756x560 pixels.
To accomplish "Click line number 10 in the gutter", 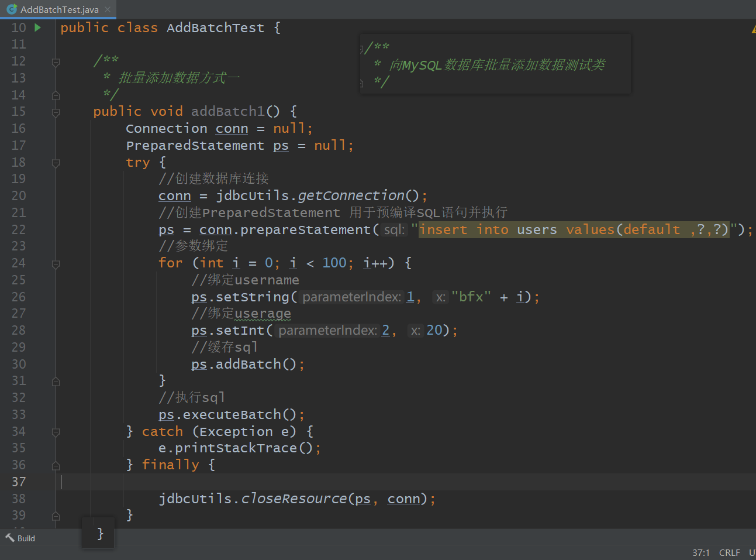I will [19, 28].
